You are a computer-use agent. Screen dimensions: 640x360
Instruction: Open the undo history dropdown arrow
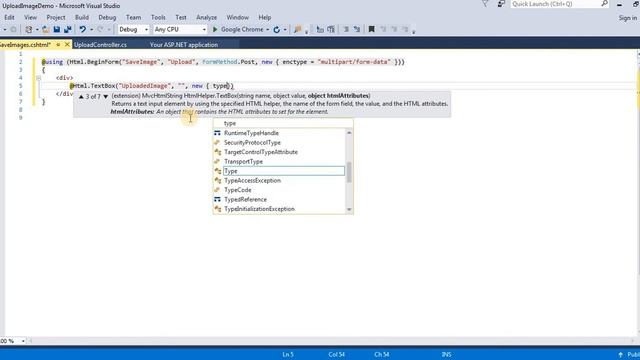[x=91, y=30]
